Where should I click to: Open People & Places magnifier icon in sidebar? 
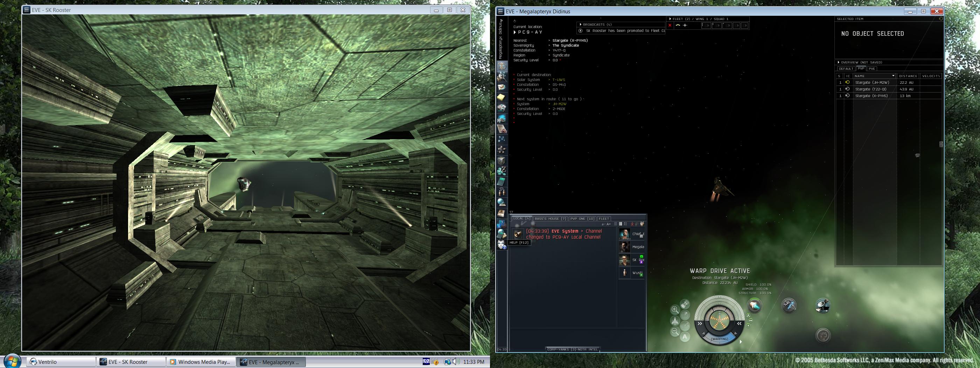click(x=502, y=77)
